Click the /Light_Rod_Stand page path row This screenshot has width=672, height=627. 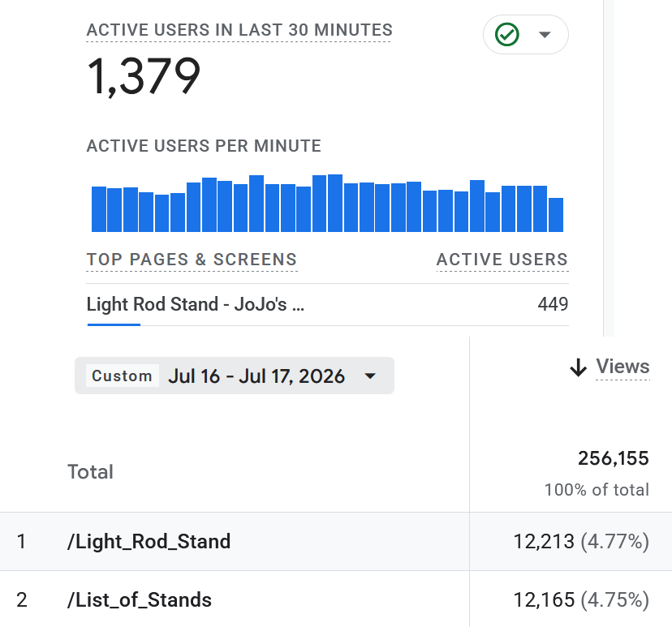coord(336,541)
